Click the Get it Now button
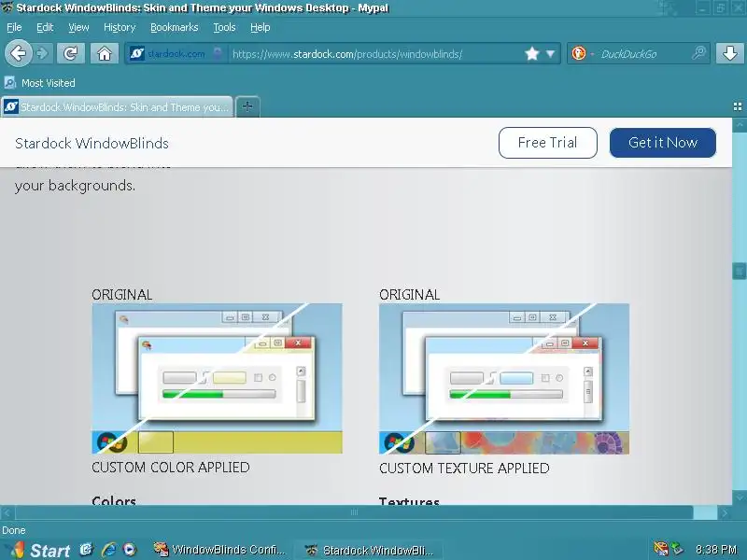The height and width of the screenshot is (560, 747). click(663, 143)
